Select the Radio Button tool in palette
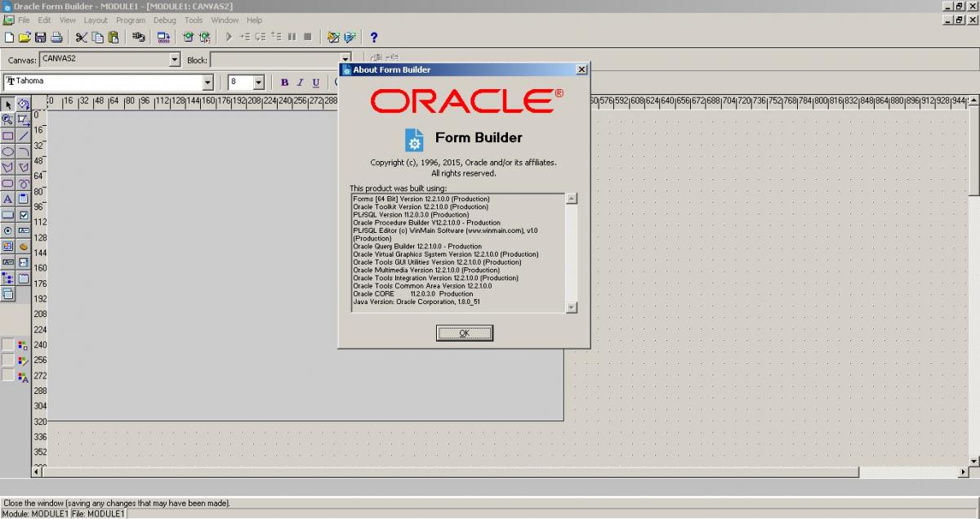980x519 pixels. pos(7,230)
